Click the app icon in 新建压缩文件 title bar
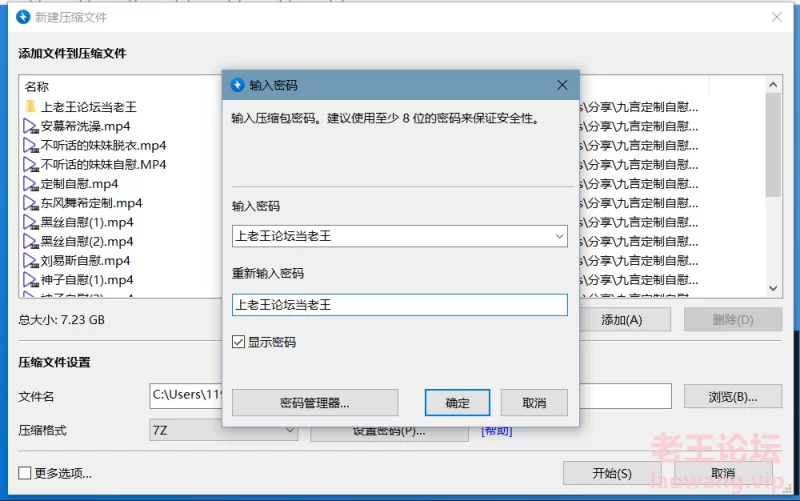 (x=23, y=17)
